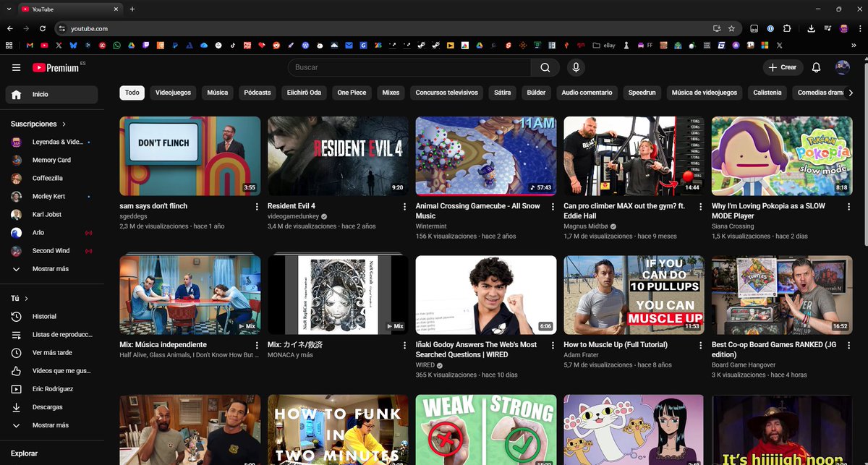Select the Todo filter chip
The image size is (868, 465).
point(132,93)
